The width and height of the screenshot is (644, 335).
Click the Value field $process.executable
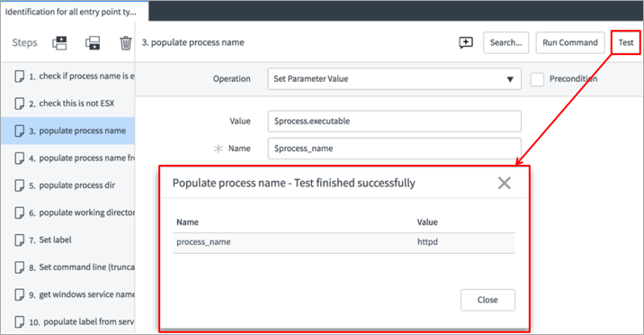pyautogui.click(x=394, y=122)
